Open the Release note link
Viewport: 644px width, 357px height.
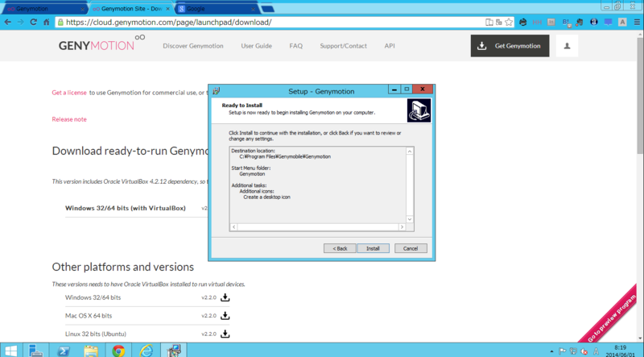pyautogui.click(x=69, y=119)
